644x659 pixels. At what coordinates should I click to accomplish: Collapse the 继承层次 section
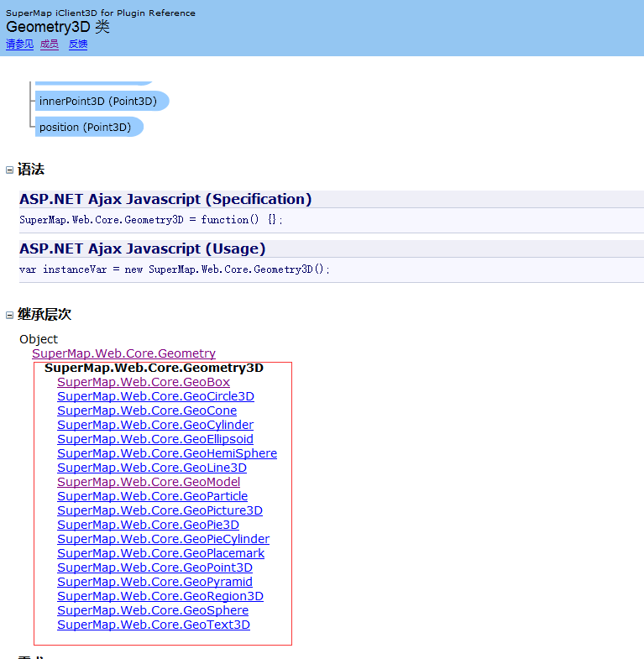[10, 315]
